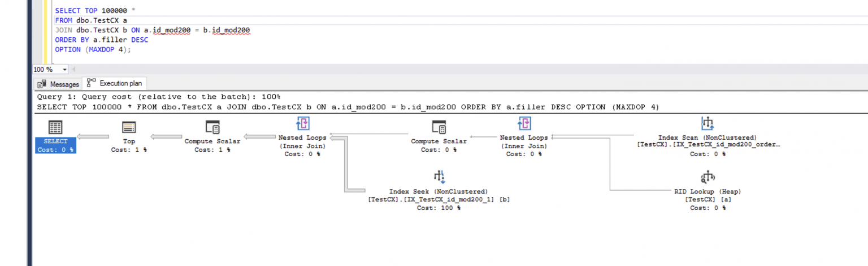Click the left '(Inner Join)' label
868x266 pixels.
click(302, 146)
